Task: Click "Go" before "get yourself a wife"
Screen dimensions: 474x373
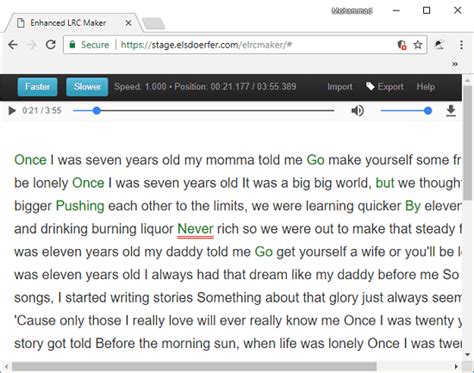Action: pyautogui.click(x=264, y=252)
